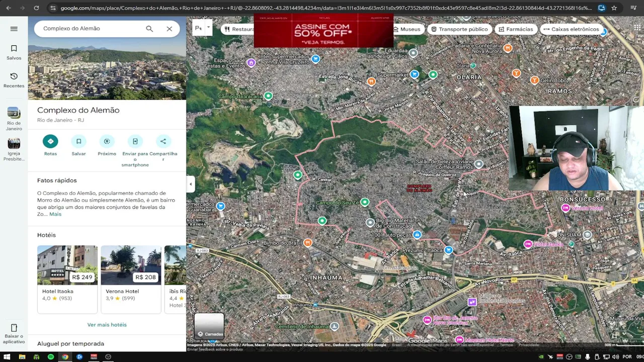The height and width of the screenshot is (362, 644).
Task: Click the Bimbo do Brasil pin
Action: [308, 243]
